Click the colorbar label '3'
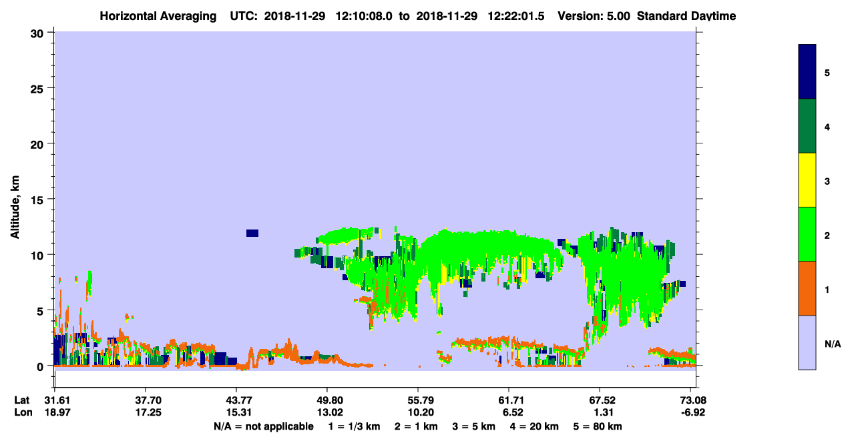The image size is (868, 445). coord(827,181)
